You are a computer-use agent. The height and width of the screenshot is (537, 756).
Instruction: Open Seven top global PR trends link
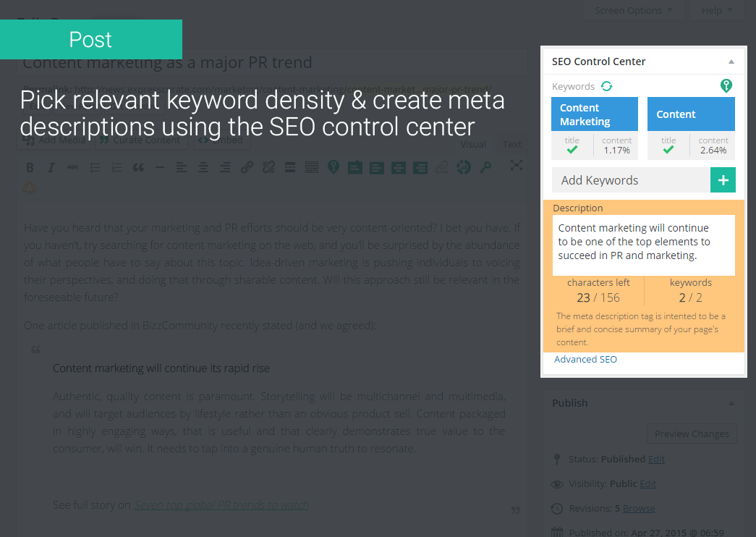(x=221, y=504)
